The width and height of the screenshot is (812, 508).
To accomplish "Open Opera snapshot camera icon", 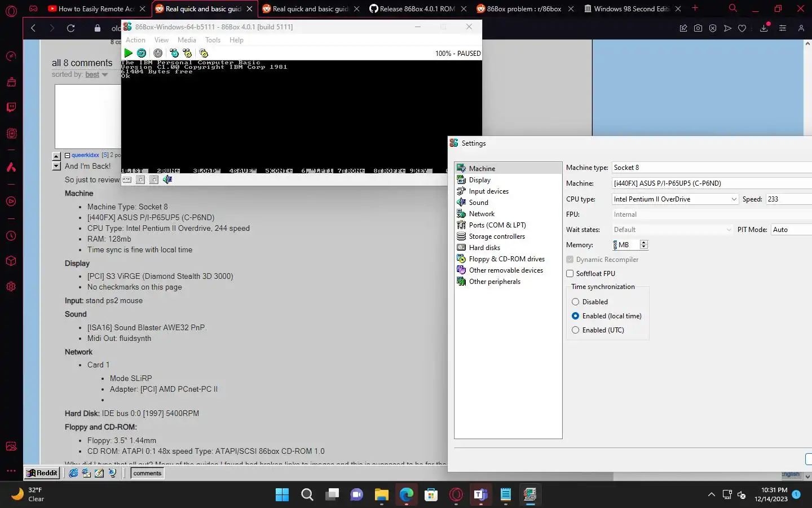I will 698,28.
